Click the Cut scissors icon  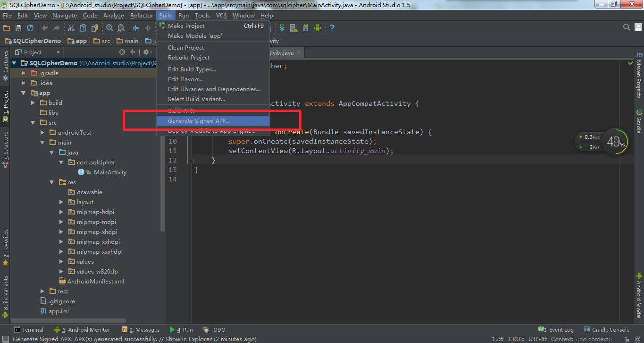(72, 28)
